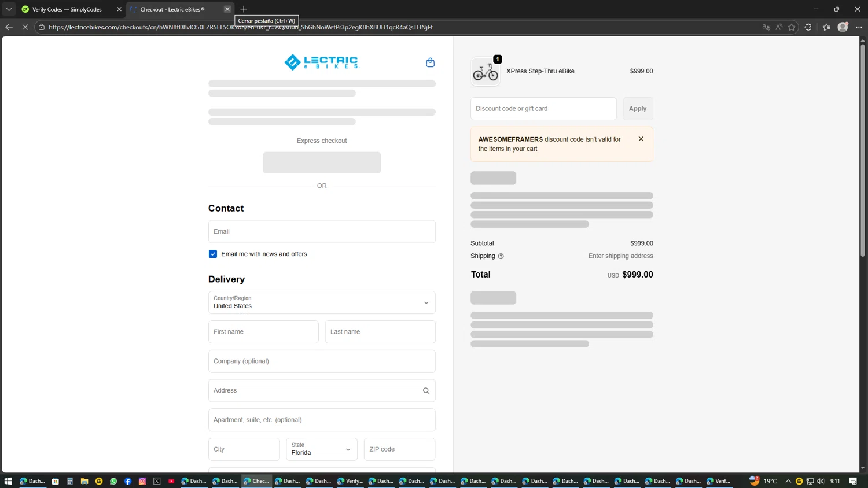Open the volume control in system tray

(x=821, y=481)
